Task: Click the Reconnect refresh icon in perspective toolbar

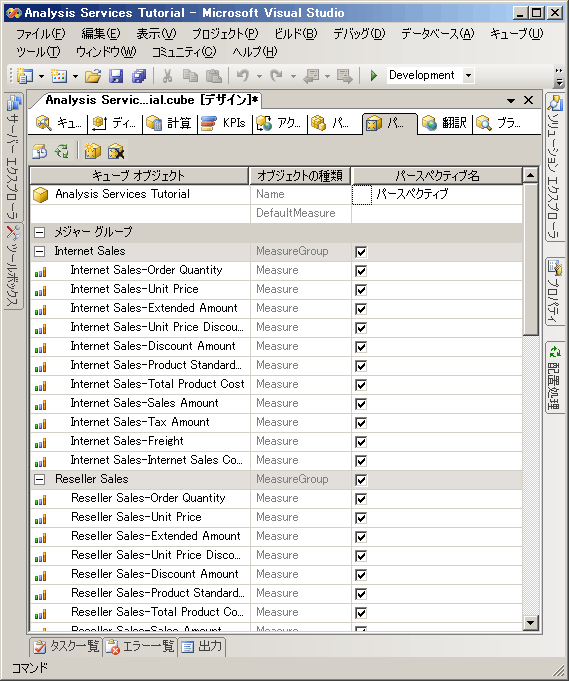Action: coord(62,152)
